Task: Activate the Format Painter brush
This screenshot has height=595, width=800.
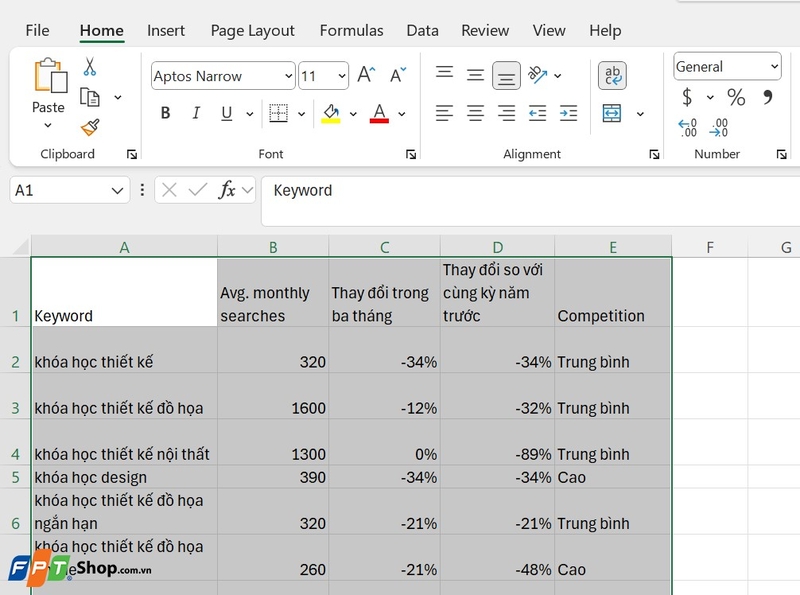Action: [90, 127]
